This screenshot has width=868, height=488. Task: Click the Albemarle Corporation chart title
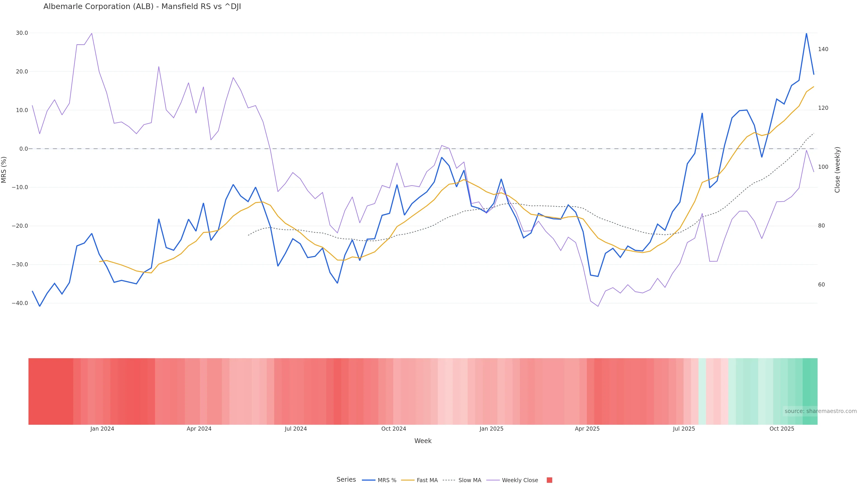142,7
